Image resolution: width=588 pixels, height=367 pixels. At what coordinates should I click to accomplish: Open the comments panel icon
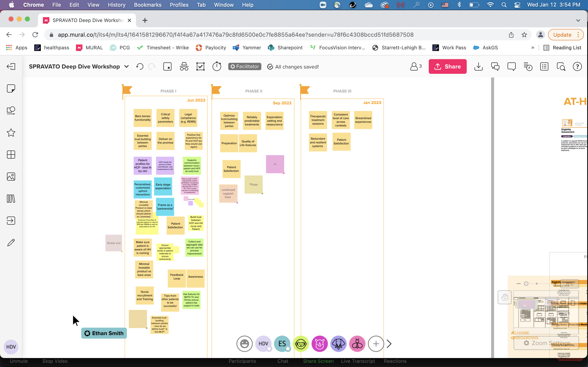tap(511, 66)
